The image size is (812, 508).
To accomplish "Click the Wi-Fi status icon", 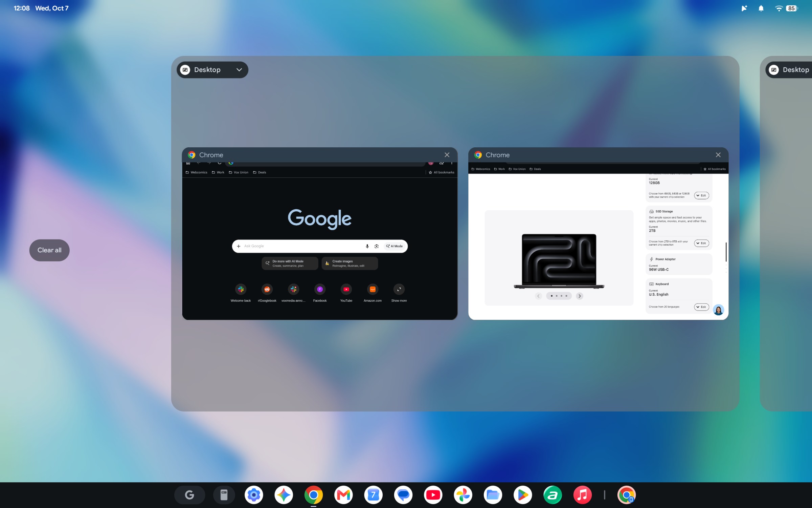I will [x=779, y=8].
